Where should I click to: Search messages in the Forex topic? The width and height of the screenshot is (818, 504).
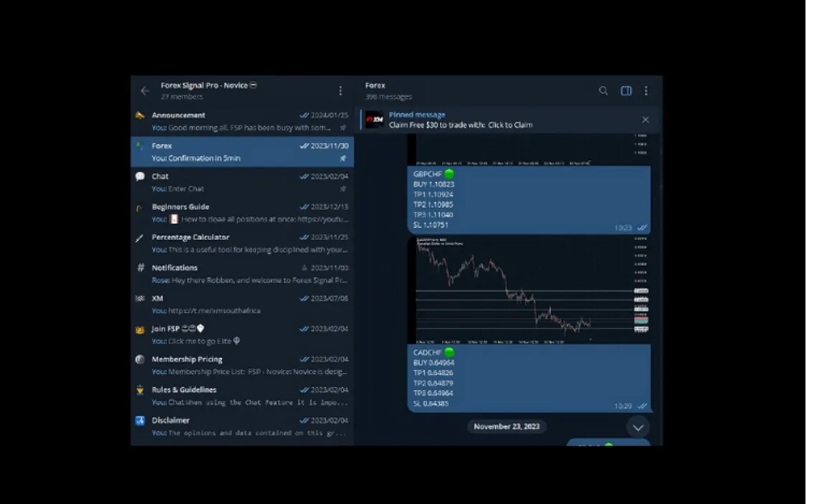[x=603, y=90]
